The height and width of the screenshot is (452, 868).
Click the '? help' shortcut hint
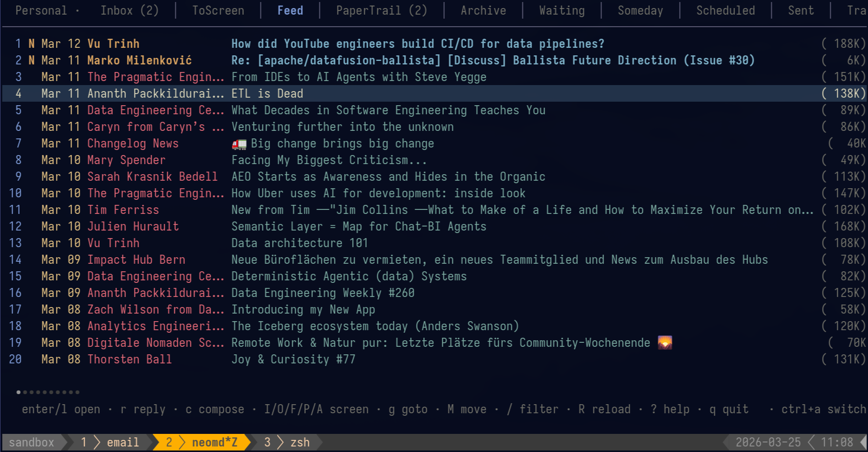(670, 409)
